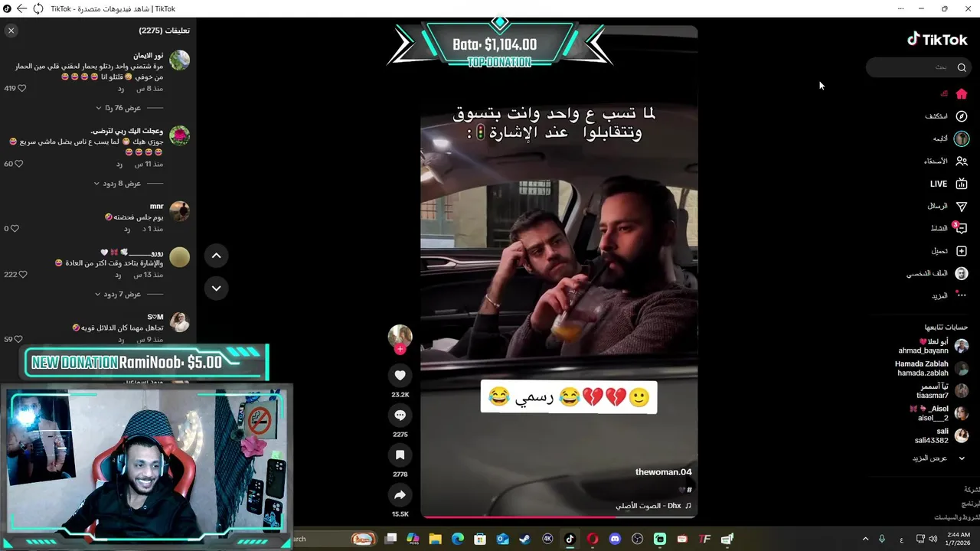980x551 pixels.
Task: Open mnr commenter avatar
Action: point(179,211)
